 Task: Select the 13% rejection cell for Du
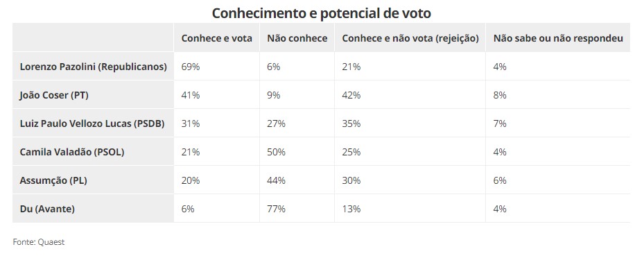pos(351,209)
